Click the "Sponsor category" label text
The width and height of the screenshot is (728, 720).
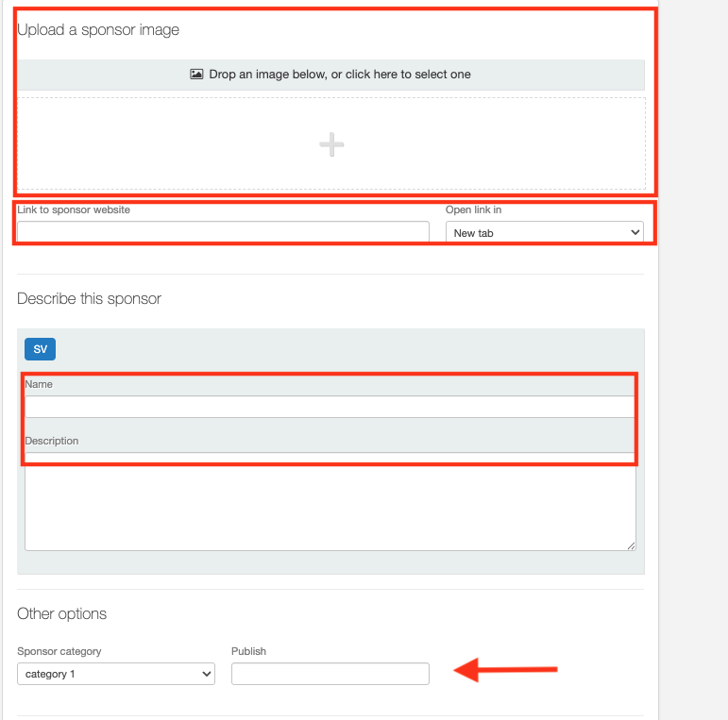59,651
